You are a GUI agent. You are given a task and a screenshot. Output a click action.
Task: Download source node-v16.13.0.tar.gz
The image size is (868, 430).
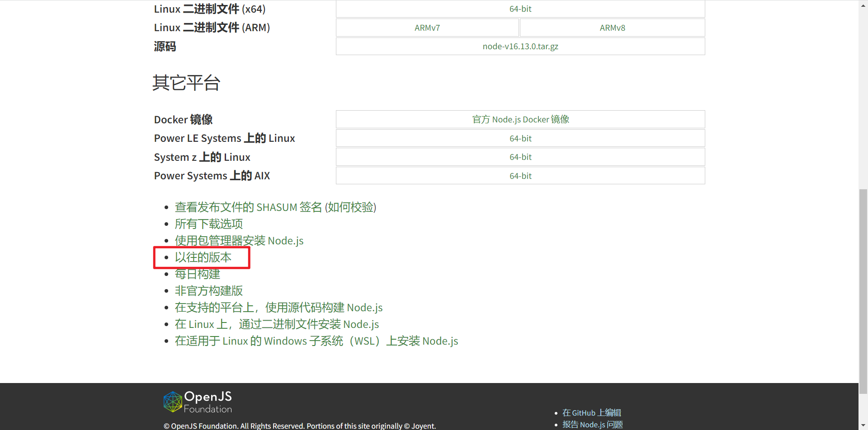click(520, 47)
